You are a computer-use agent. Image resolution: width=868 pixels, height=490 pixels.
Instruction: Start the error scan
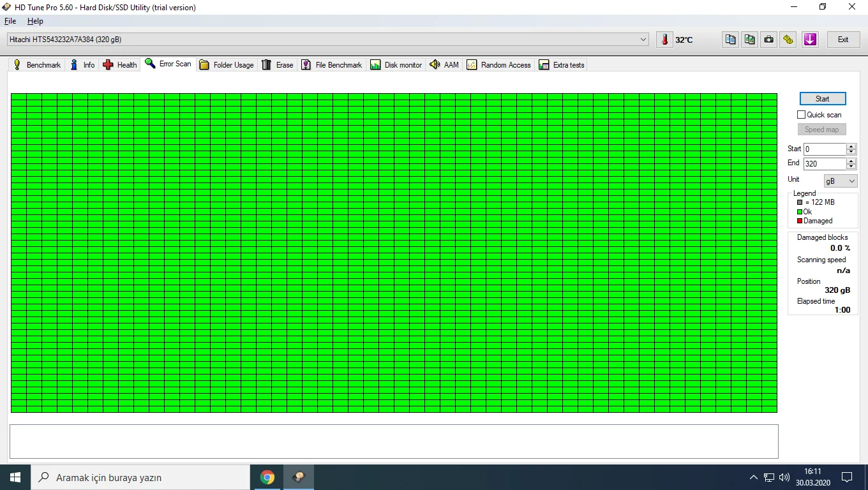[x=822, y=99]
